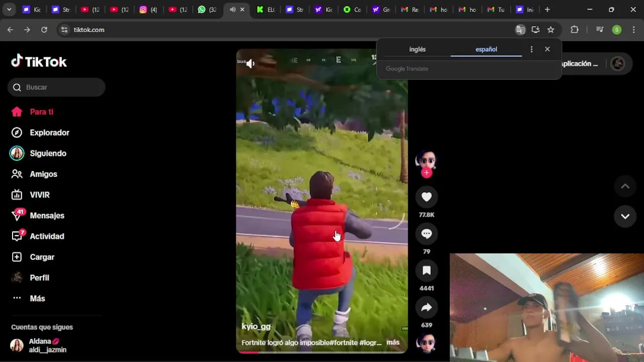This screenshot has width=644, height=362.
Task: Switch to the Ini tab
Action: pyautogui.click(x=525, y=10)
